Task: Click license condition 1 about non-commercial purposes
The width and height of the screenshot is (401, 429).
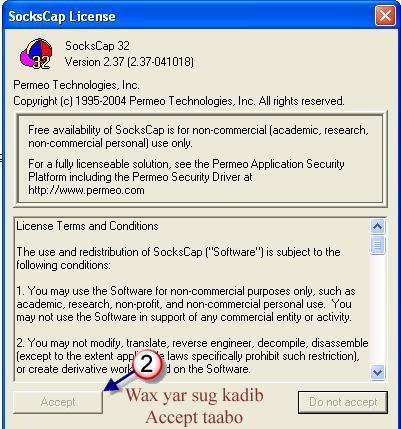Action: coord(186,304)
